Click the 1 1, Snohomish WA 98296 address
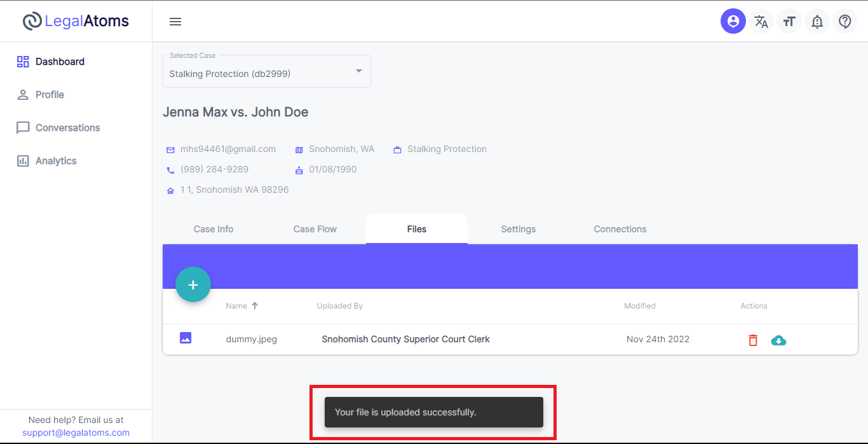The height and width of the screenshot is (444, 868). (x=234, y=190)
